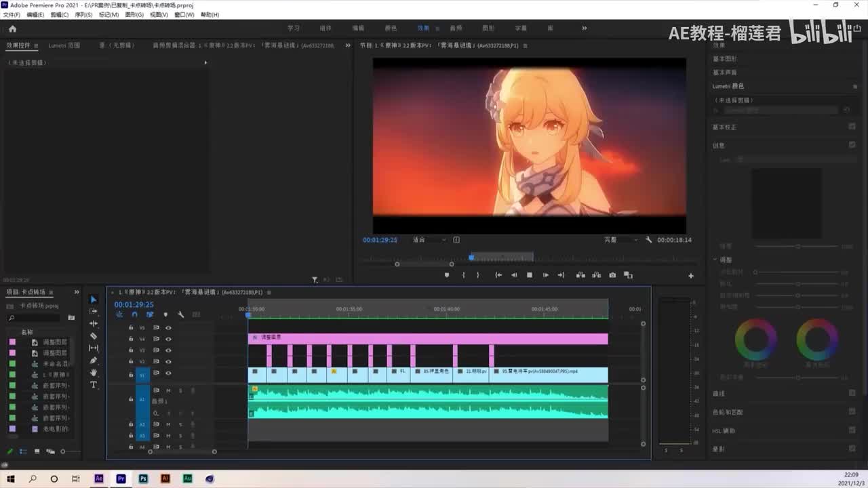Viewport: 868px width, 488px height.
Task: Toggle timeline snapping magnet icon
Action: tap(134, 314)
